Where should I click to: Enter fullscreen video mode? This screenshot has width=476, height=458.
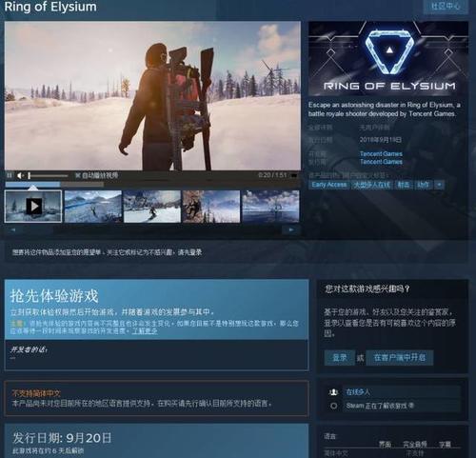[294, 175]
